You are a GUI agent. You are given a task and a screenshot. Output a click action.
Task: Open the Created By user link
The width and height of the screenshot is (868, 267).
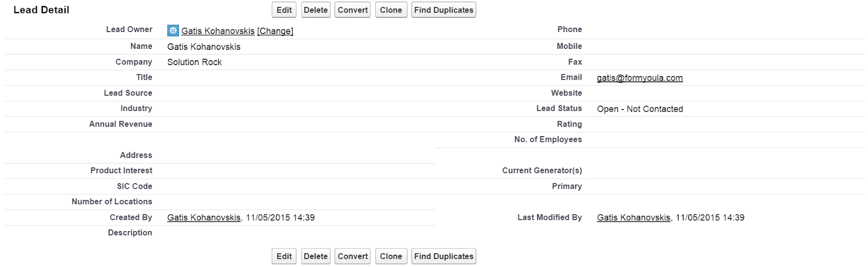(203, 218)
